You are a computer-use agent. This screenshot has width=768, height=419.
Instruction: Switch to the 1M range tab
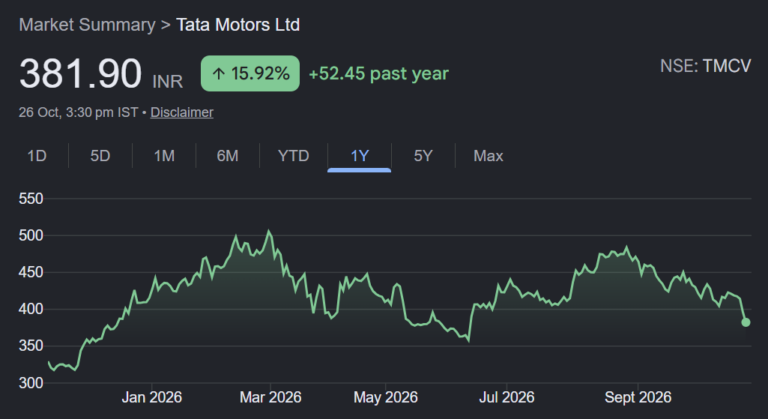[x=164, y=156]
